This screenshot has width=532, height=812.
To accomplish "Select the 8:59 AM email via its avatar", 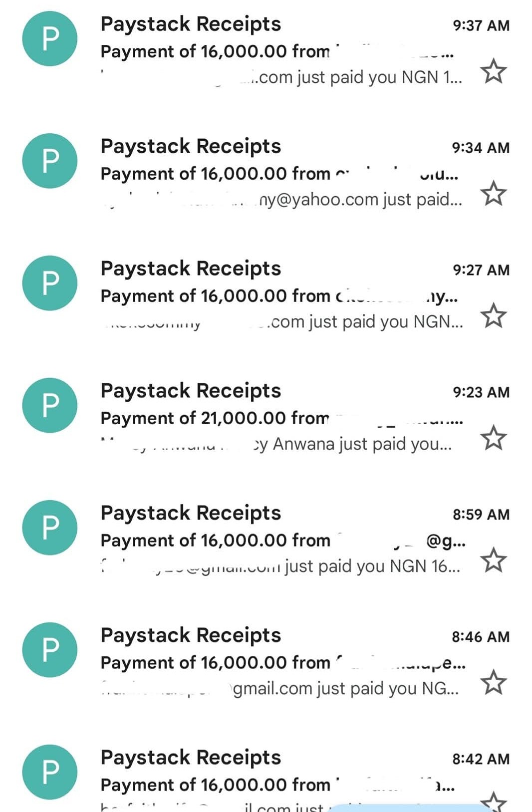I will (x=50, y=528).
